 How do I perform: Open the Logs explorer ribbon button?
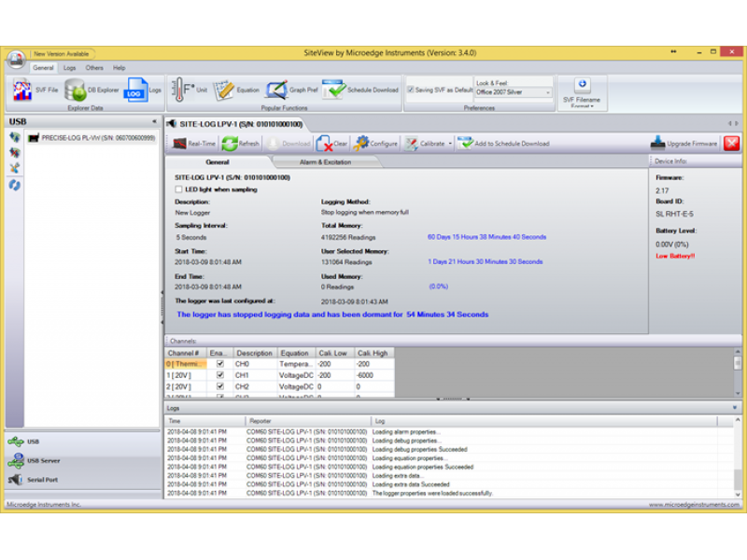click(143, 90)
